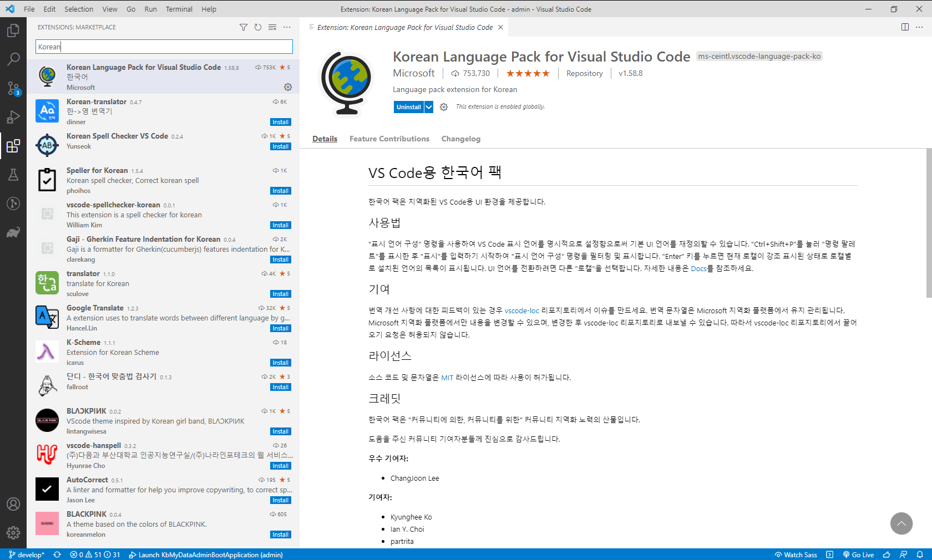Click Watch Sass in status bar
The height and width of the screenshot is (560, 932).
[796, 554]
